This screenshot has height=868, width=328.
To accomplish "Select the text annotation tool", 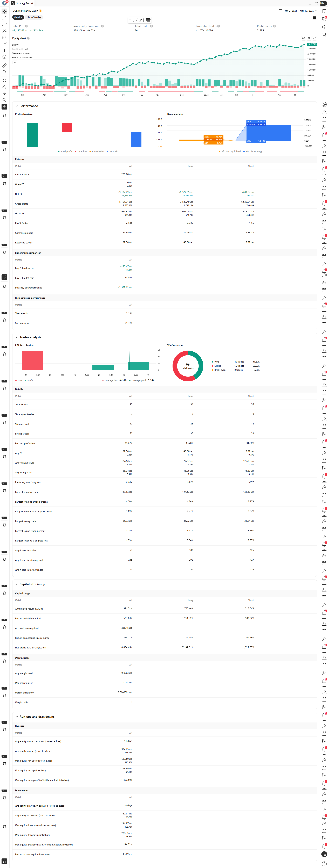I will (4, 50).
